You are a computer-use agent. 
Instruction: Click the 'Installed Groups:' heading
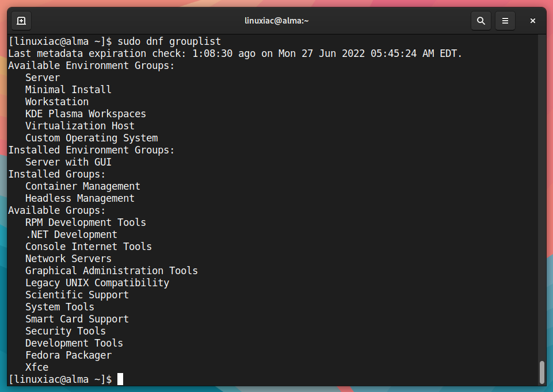tap(57, 174)
